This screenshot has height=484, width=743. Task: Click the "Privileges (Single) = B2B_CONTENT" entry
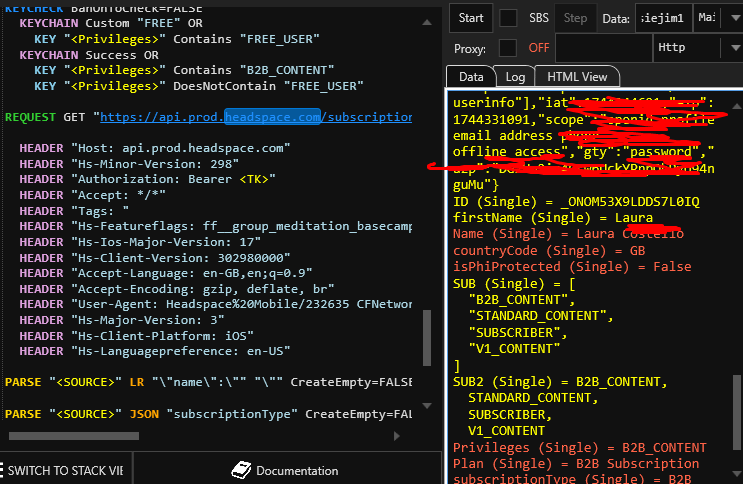coord(580,448)
